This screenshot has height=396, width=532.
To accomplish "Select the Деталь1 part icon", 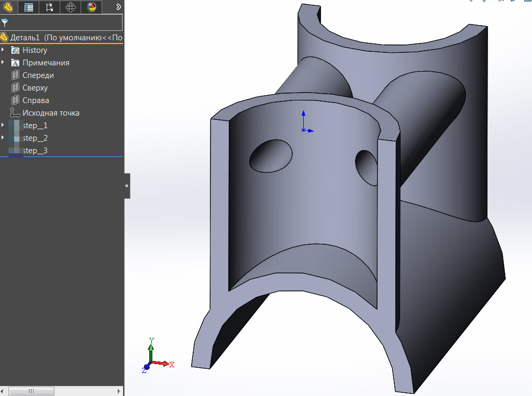I will (4, 37).
